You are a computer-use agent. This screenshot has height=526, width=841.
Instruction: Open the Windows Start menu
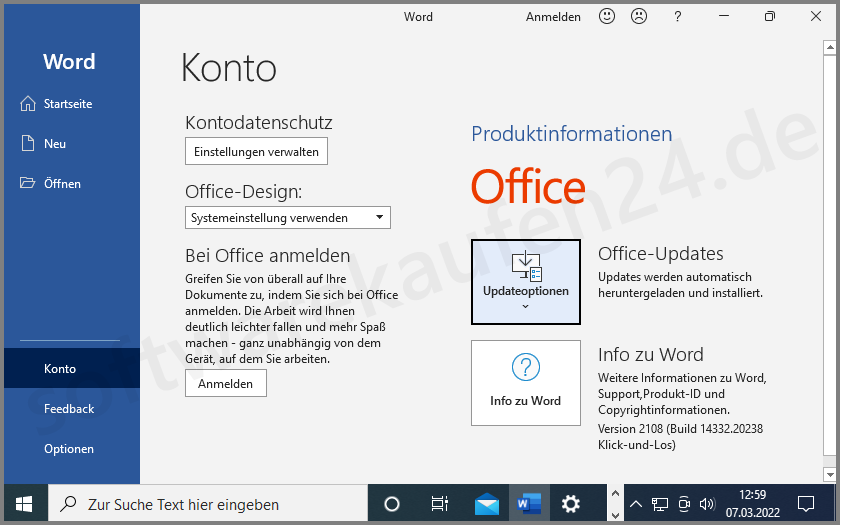[24, 504]
